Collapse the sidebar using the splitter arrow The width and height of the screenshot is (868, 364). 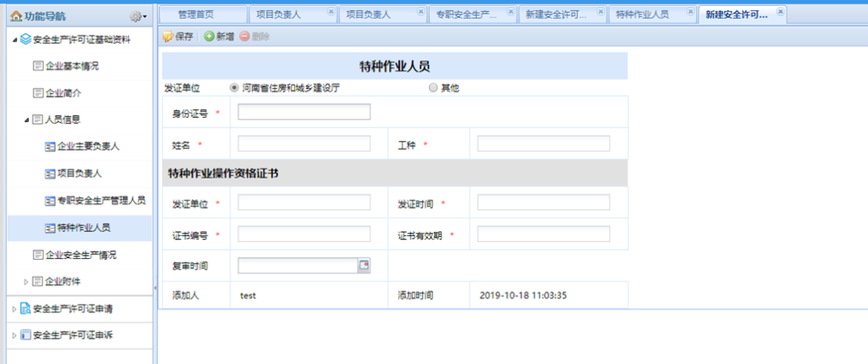156,288
